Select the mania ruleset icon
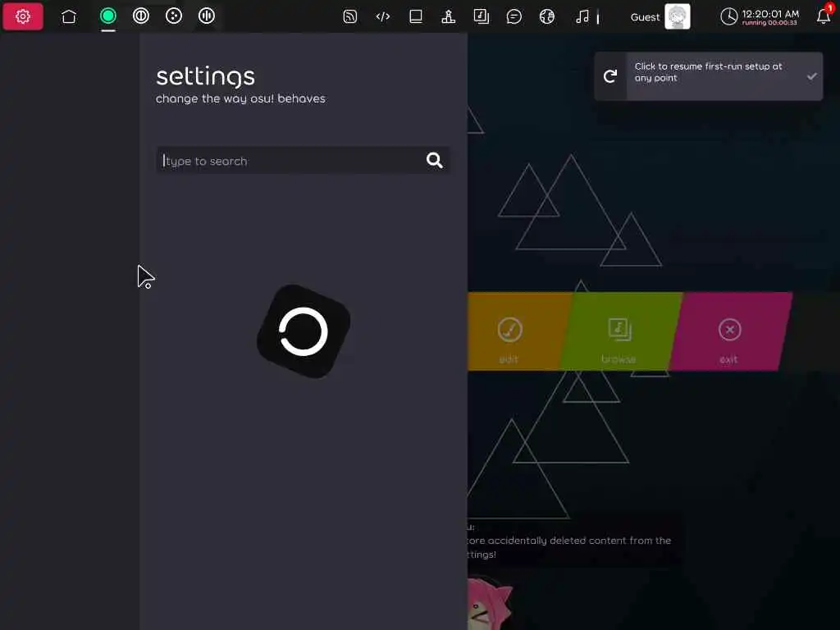This screenshot has height=630, width=840. point(206,16)
